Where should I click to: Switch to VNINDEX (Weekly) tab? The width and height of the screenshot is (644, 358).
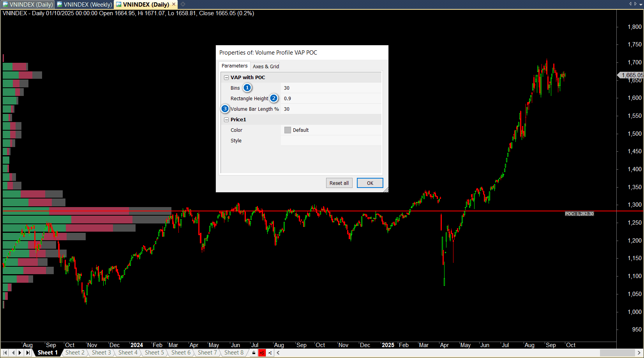click(85, 4)
